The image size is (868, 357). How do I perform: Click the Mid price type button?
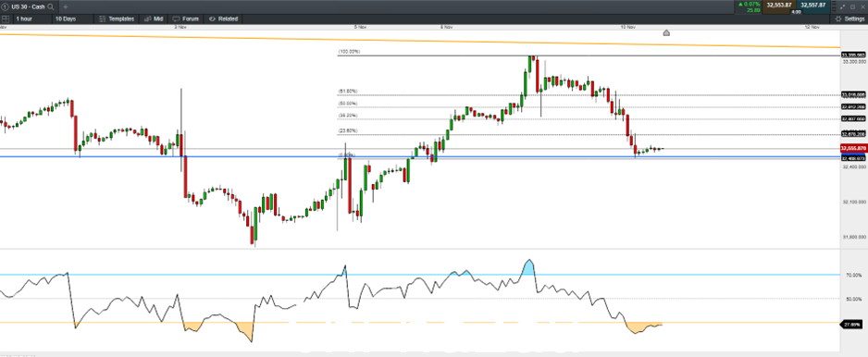pos(154,18)
